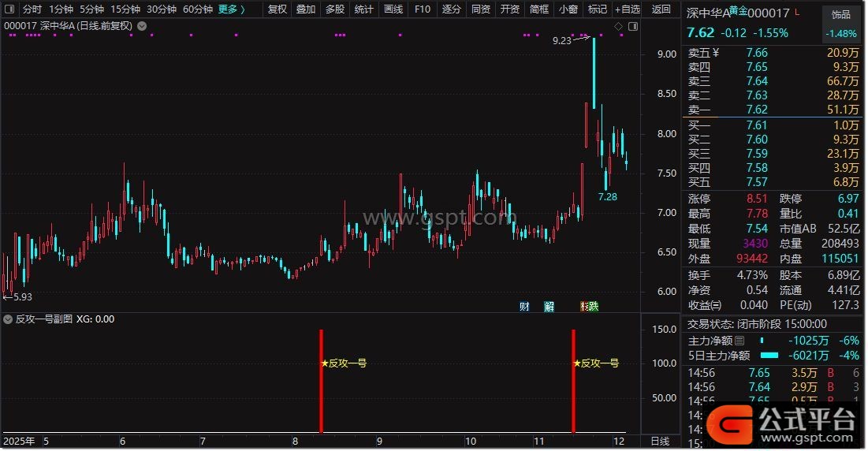Toggle the 小窗 mini window
This screenshot has width=868, height=451.
tap(568, 9)
